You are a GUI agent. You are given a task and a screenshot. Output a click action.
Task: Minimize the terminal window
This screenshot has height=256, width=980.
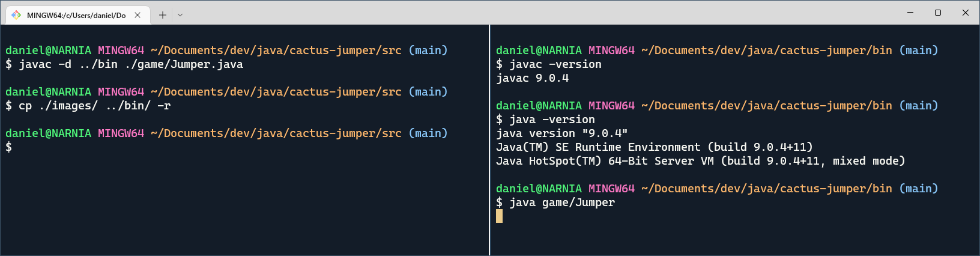click(x=910, y=13)
